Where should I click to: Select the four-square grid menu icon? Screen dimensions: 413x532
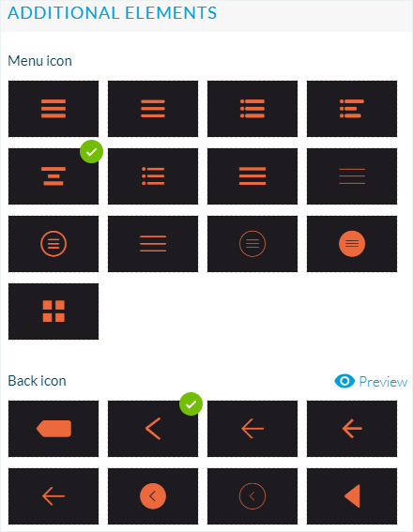(54, 312)
